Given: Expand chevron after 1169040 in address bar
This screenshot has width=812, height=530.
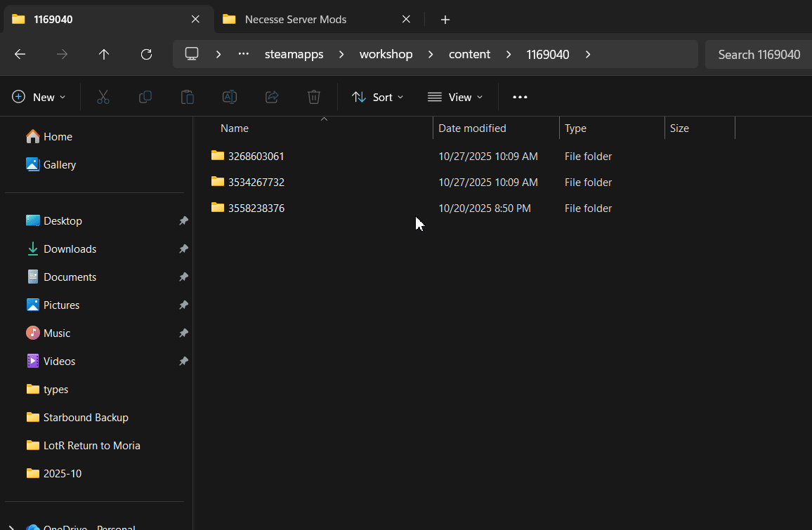Looking at the screenshot, I should [587, 54].
